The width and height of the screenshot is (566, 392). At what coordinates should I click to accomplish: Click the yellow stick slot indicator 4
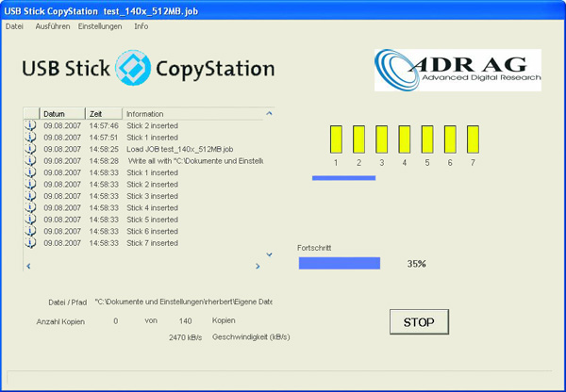(405, 139)
